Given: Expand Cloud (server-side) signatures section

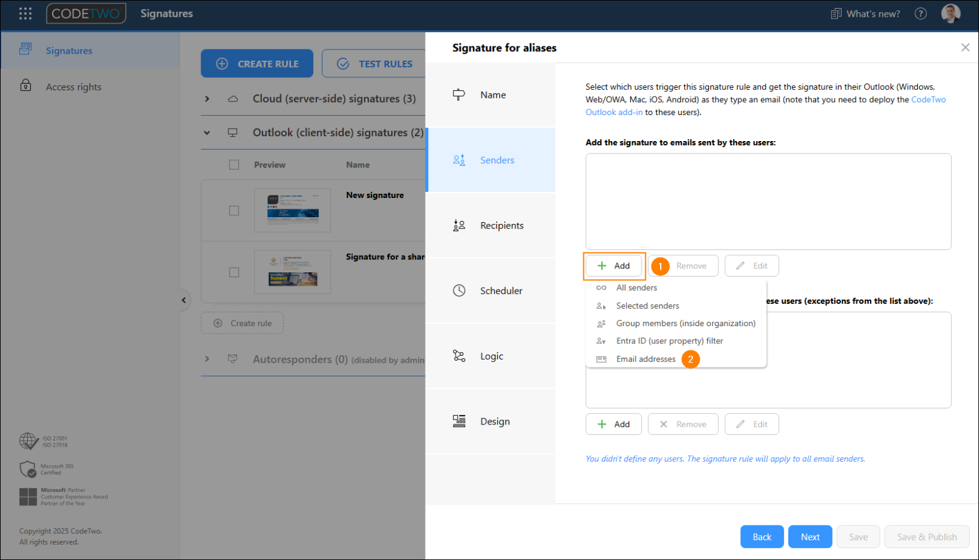Looking at the screenshot, I should pos(207,99).
